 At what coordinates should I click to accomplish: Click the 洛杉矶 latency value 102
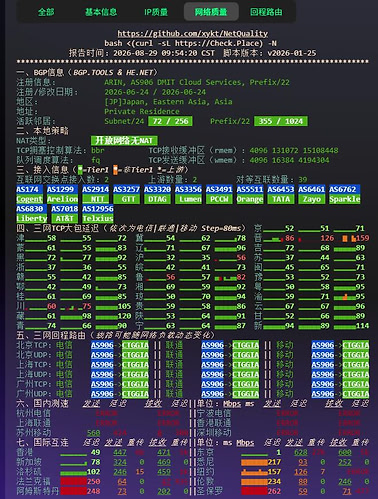click(x=94, y=472)
